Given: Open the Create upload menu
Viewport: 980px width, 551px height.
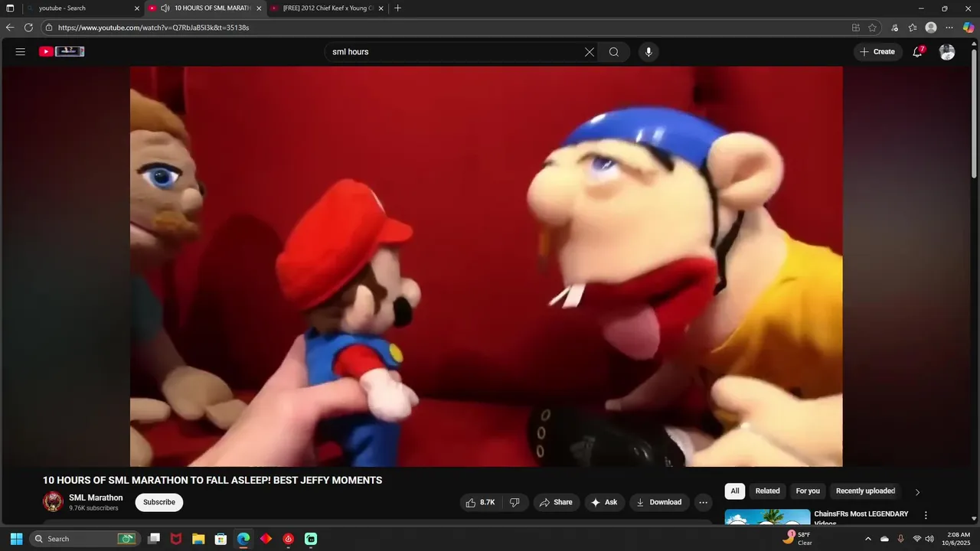Looking at the screenshot, I should [877, 52].
